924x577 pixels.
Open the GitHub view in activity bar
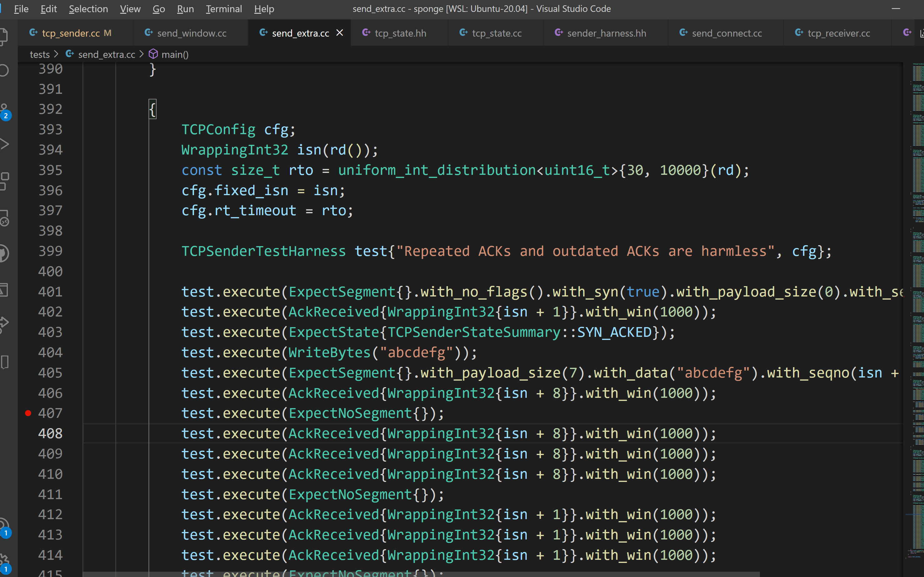[x=4, y=253]
